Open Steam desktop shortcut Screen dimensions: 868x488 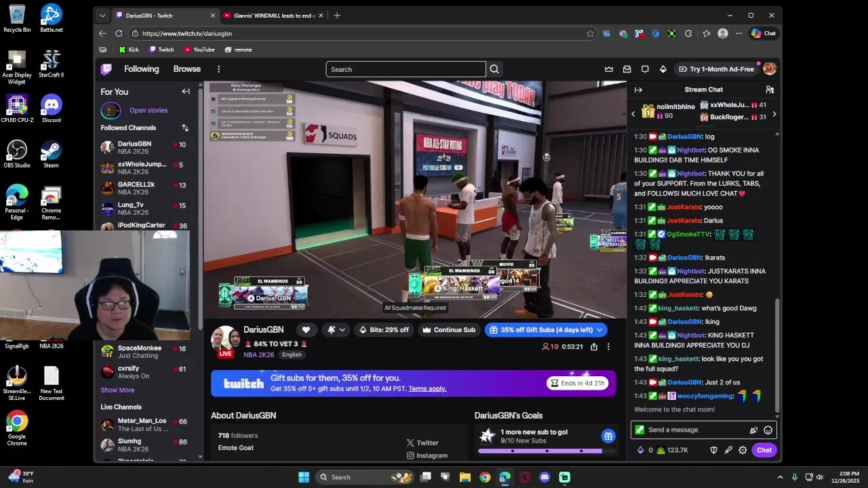(51, 154)
